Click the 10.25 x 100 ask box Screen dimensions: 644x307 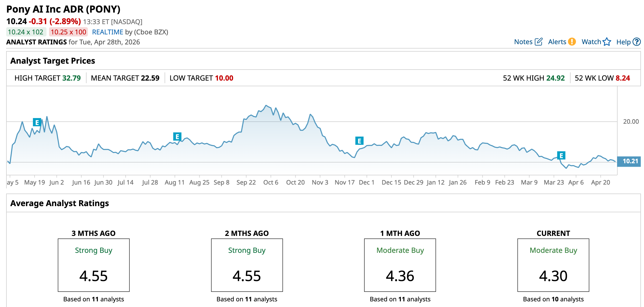[68, 32]
